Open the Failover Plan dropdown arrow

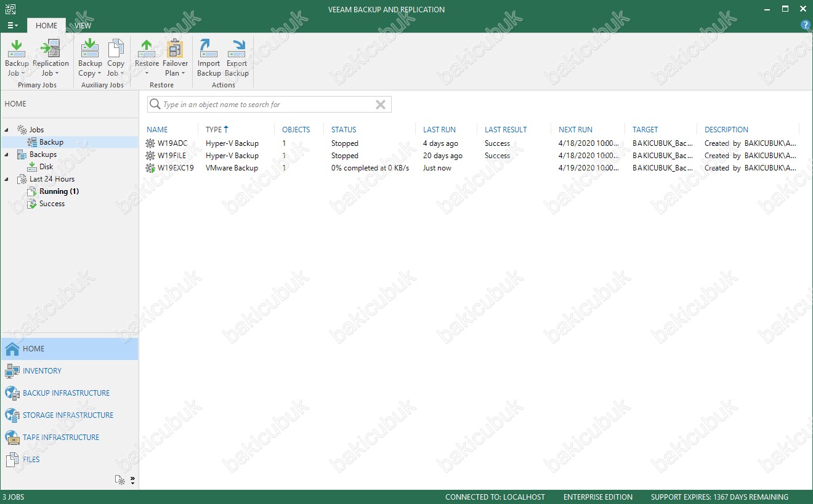pos(183,74)
